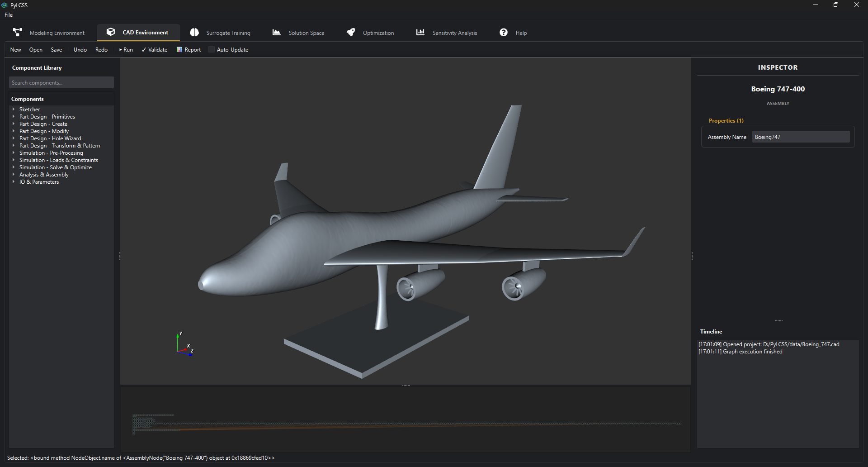Expand the IO & Parameters group
Screen dimensions: 868x467
[x=14, y=182]
